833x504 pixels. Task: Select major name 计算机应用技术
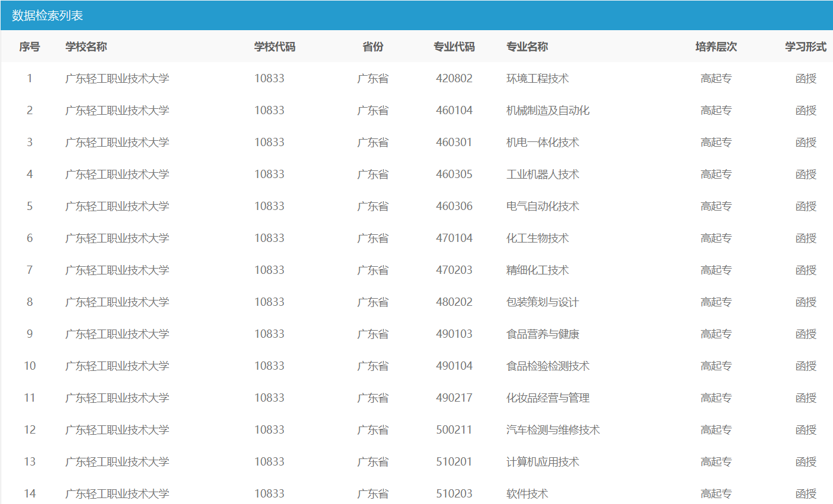point(543,462)
